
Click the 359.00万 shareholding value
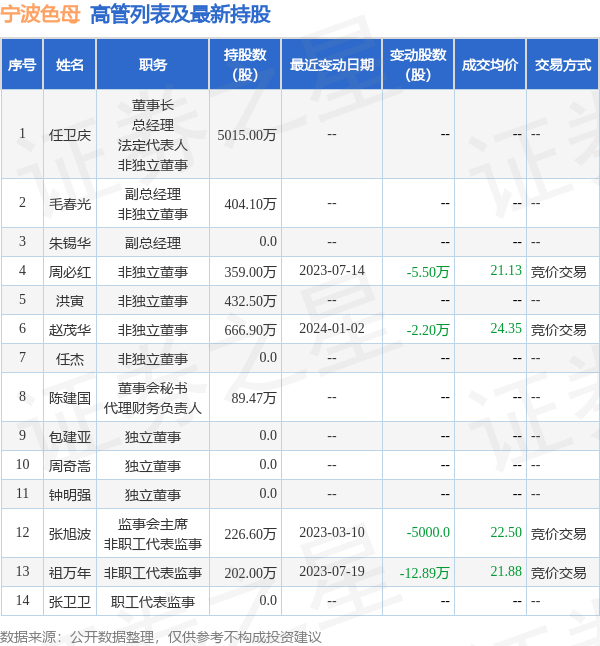point(251,272)
